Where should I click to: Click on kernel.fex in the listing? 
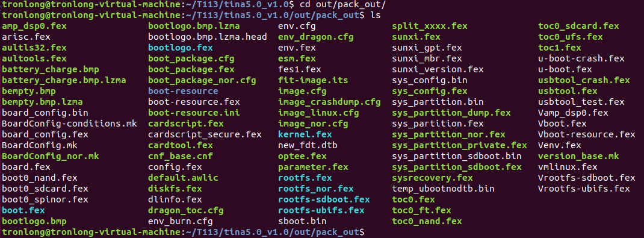click(x=305, y=134)
